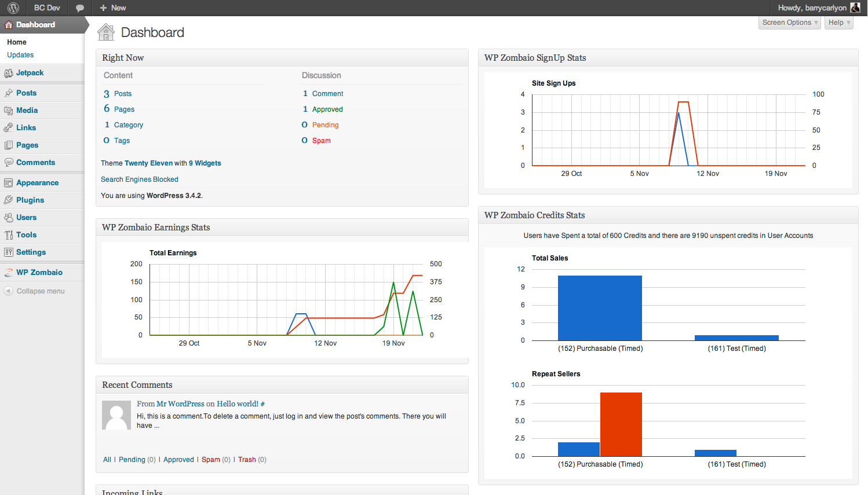
Task: Click the Collapse menu arrow icon
Action: click(9, 291)
